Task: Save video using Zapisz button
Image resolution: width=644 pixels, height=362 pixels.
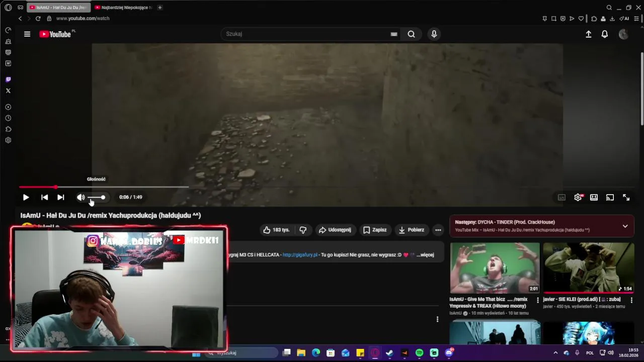Action: tap(375, 230)
